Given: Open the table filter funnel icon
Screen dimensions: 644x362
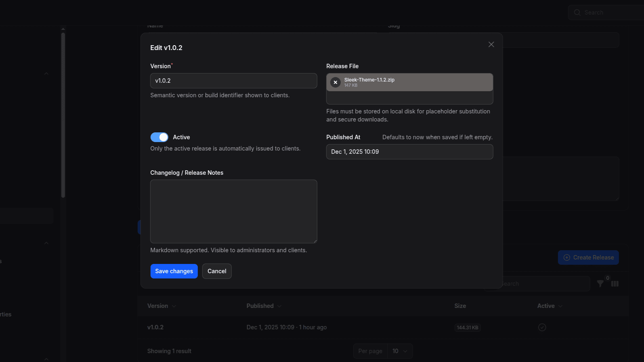Looking at the screenshot, I should (x=600, y=284).
